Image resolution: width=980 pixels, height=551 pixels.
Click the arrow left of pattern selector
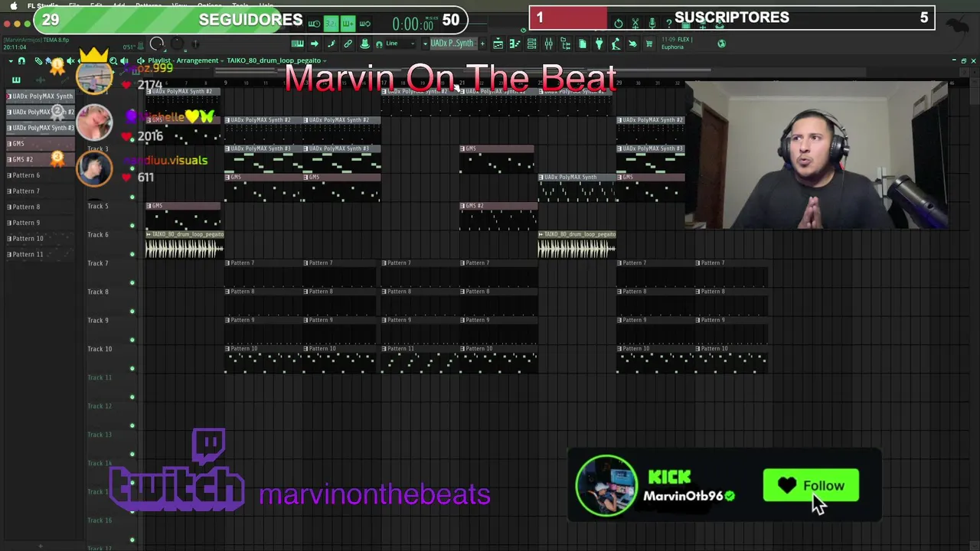point(425,44)
